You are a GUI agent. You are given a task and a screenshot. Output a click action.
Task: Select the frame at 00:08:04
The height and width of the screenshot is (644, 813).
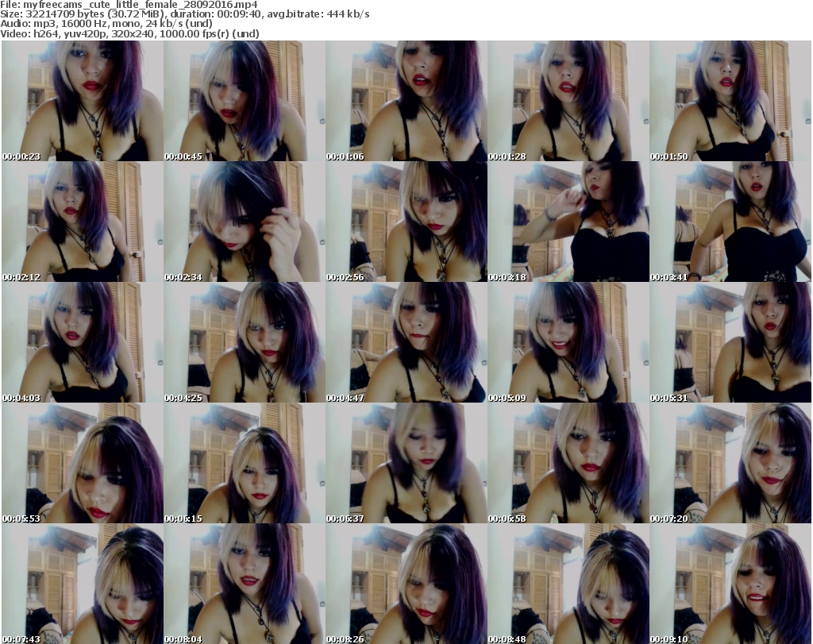tap(245, 584)
